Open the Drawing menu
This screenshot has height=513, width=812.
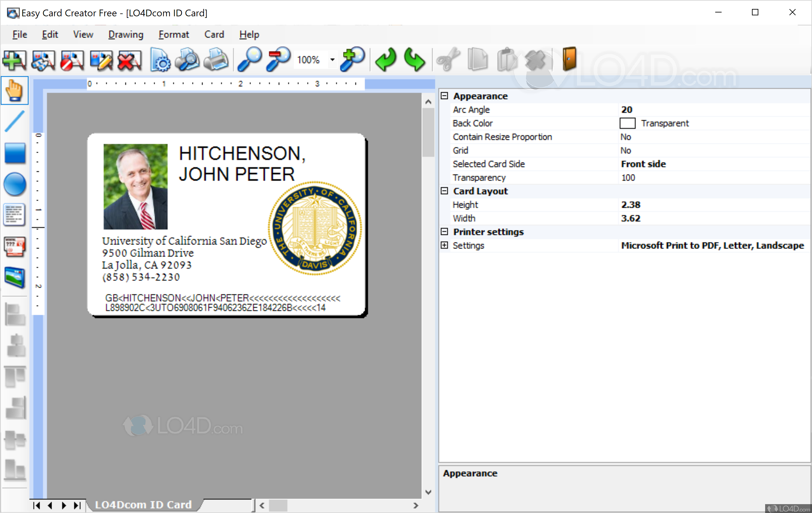point(126,35)
